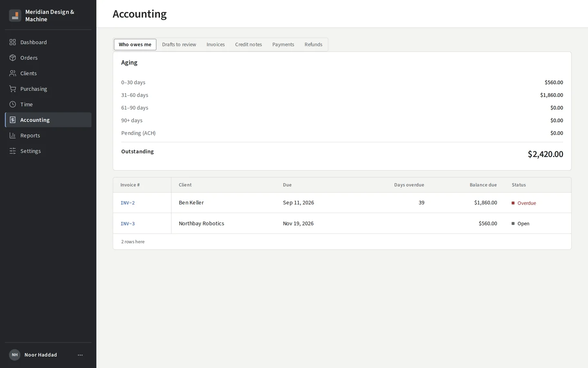Click the Outstanding total $2,420.00
588x368 pixels.
coord(545,154)
